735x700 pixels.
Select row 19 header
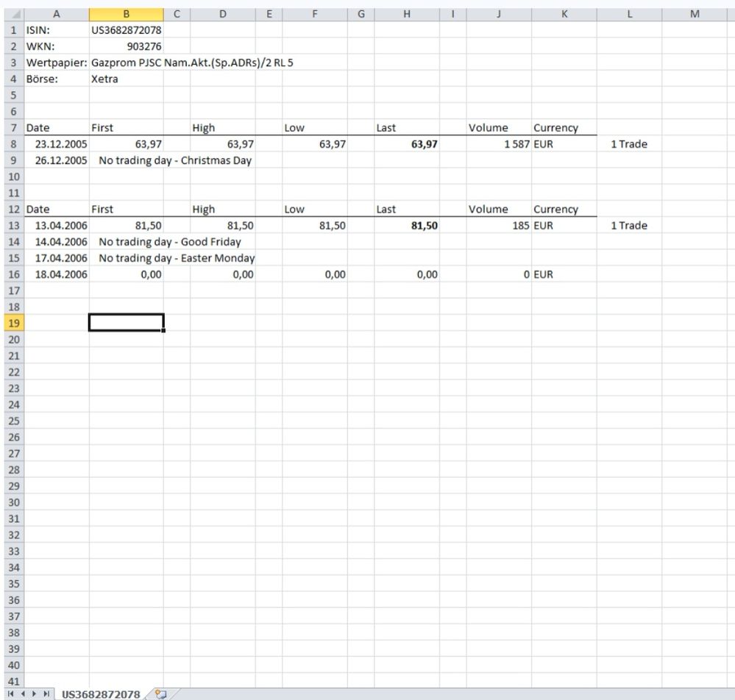point(12,323)
